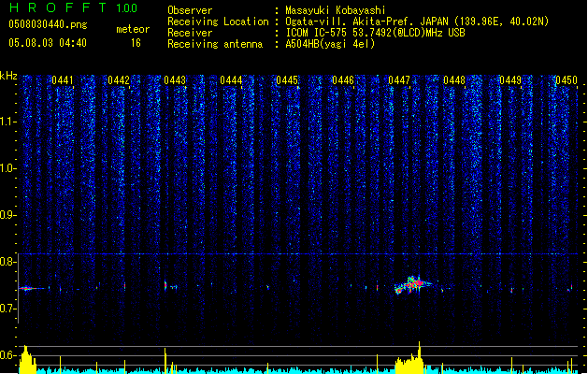588x374 pixels.
Task: Click the A504HB(yagi 4el) antenna text
Action: click(x=330, y=44)
